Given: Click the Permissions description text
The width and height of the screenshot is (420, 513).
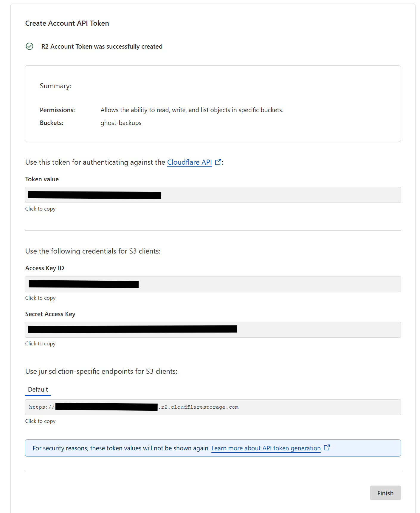Looking at the screenshot, I should [x=192, y=110].
